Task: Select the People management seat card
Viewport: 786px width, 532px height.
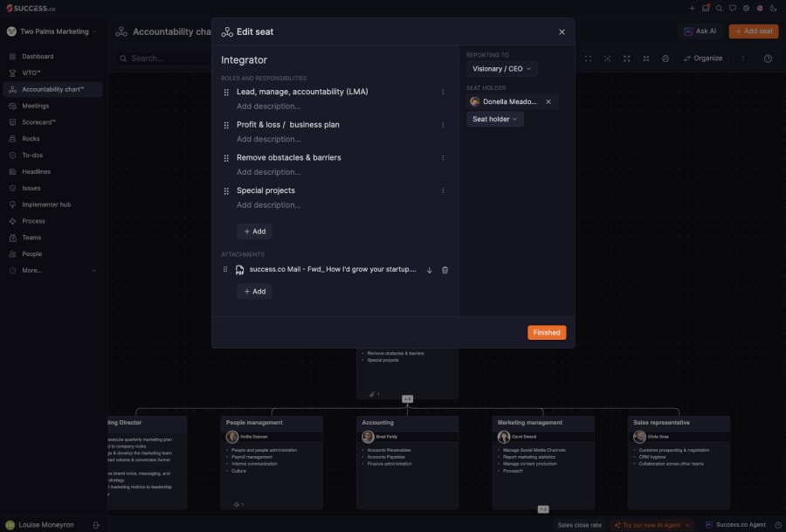Action: coord(272,462)
